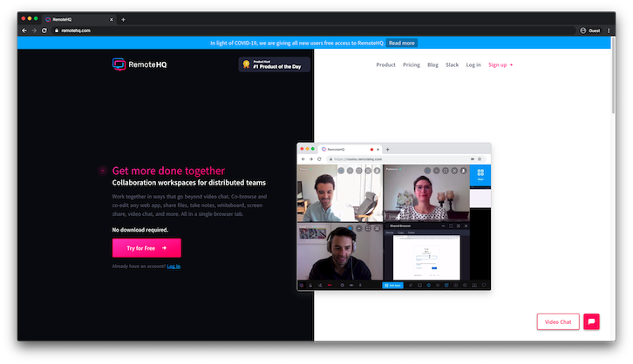Viewport: 633px width, 364px height.
Task: Click Log in in top navigation
Action: pos(473,64)
